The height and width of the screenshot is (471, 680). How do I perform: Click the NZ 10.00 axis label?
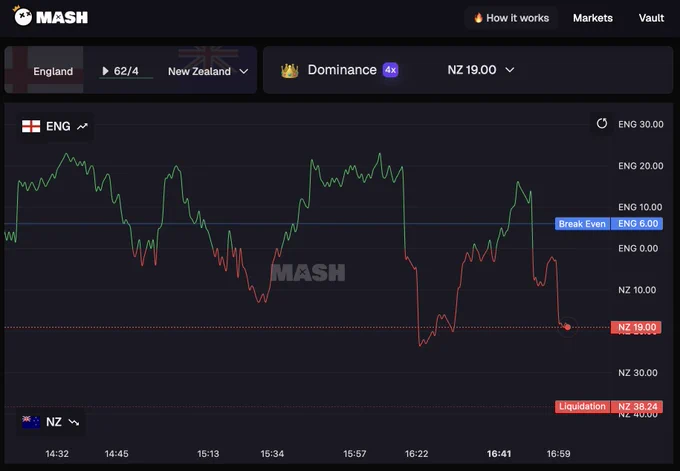pyautogui.click(x=637, y=290)
